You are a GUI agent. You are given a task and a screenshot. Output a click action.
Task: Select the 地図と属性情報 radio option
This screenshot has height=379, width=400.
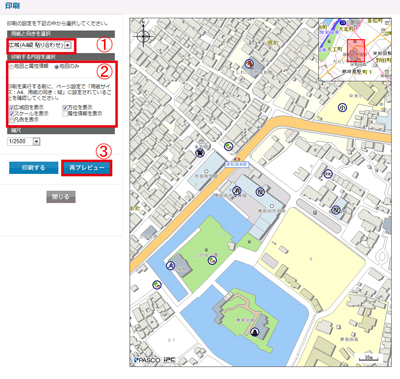pyautogui.click(x=11, y=67)
